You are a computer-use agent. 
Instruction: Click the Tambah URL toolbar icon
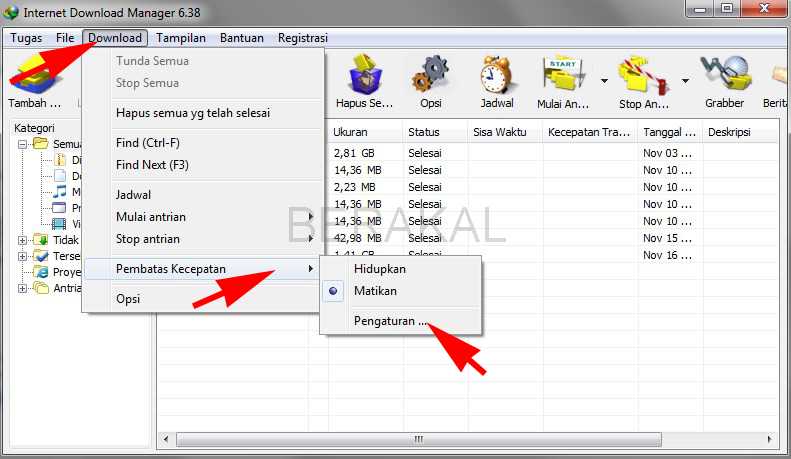click(34, 76)
